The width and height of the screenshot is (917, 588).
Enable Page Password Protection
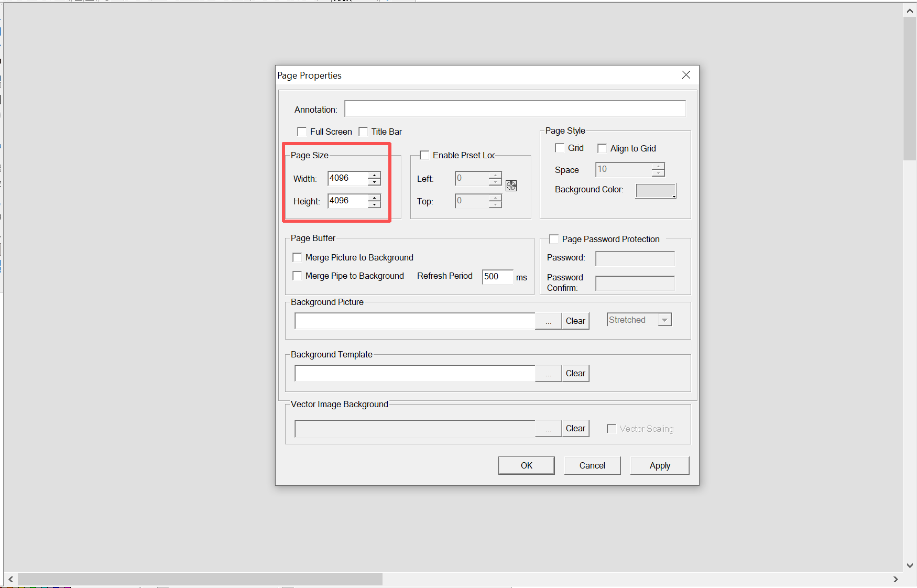(x=554, y=239)
